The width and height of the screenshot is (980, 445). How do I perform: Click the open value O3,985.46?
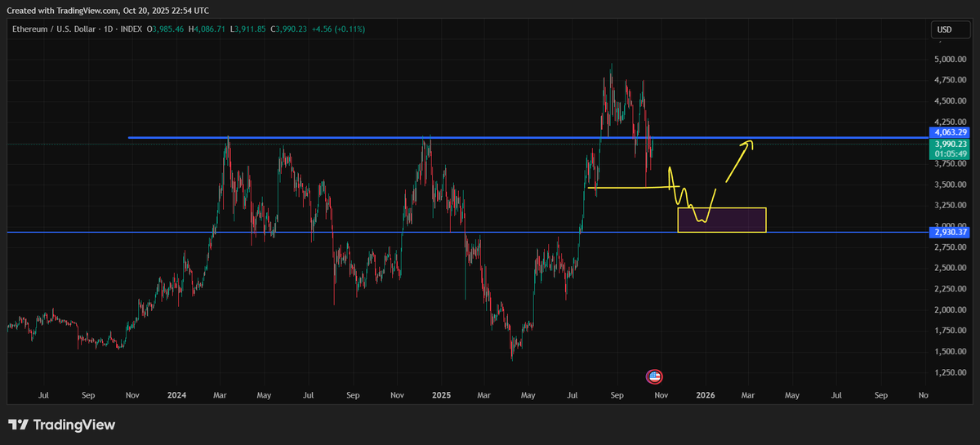pyautogui.click(x=164, y=29)
